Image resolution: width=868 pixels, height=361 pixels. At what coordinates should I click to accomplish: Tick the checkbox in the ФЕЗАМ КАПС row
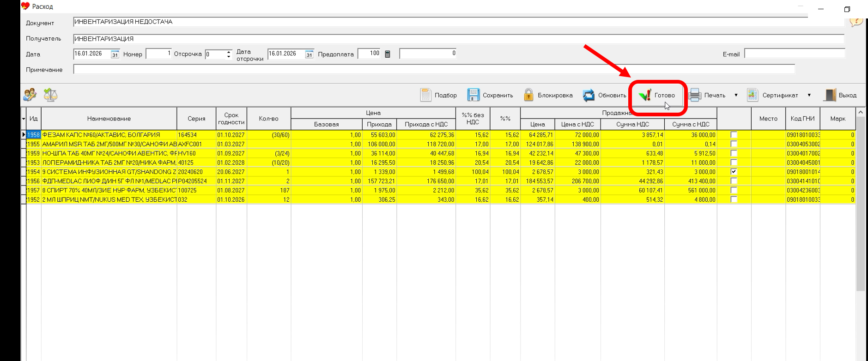coord(734,135)
